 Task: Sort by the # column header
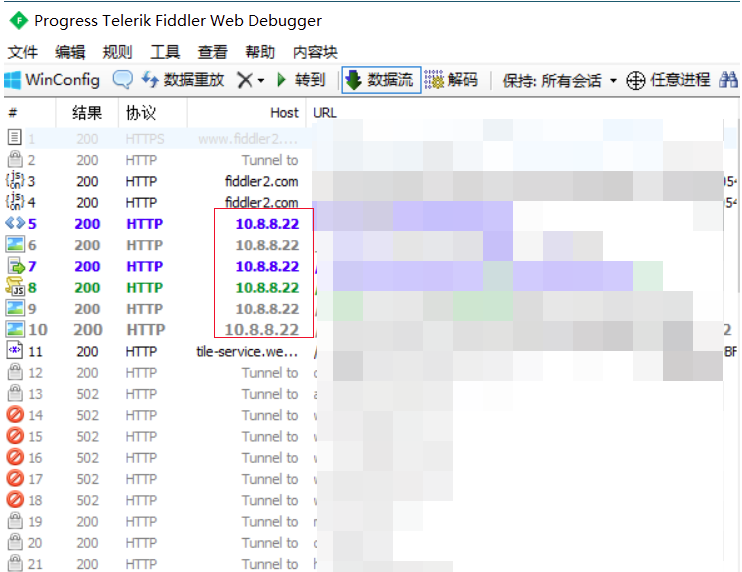pos(13,113)
